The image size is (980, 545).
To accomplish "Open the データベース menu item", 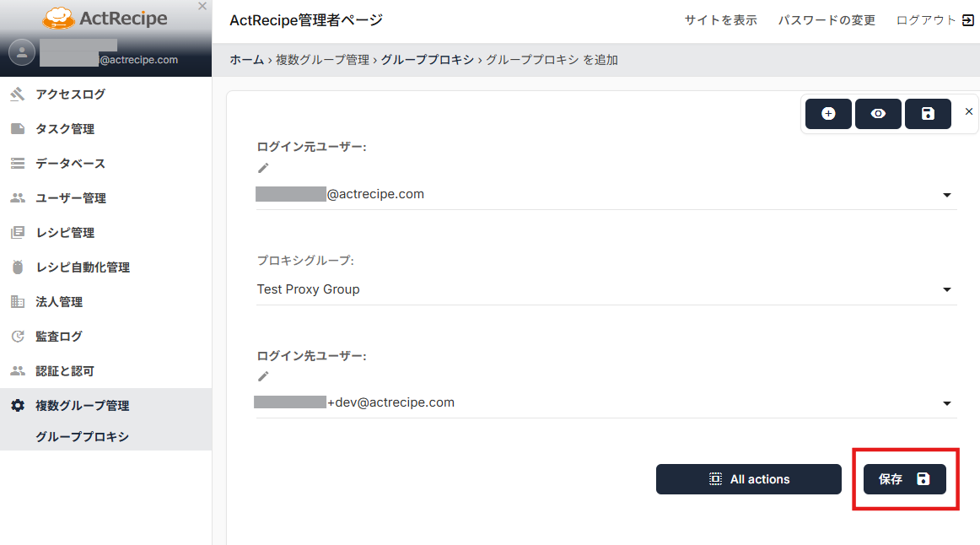I will click(x=105, y=164).
